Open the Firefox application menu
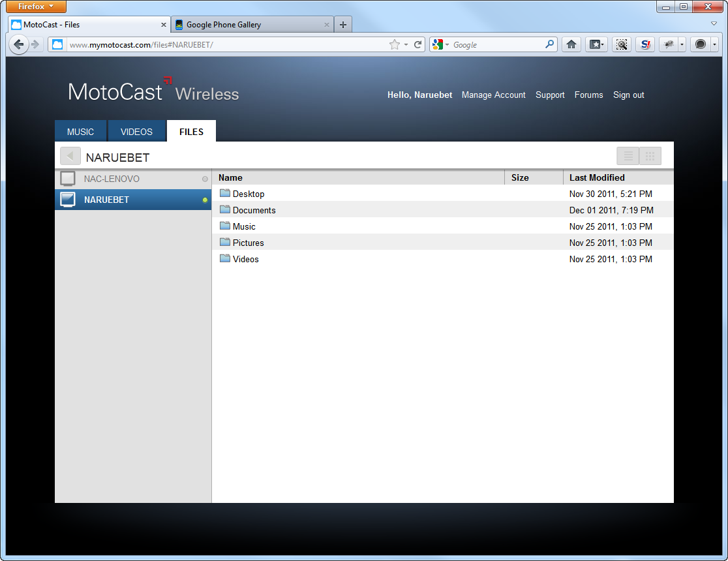 point(36,7)
